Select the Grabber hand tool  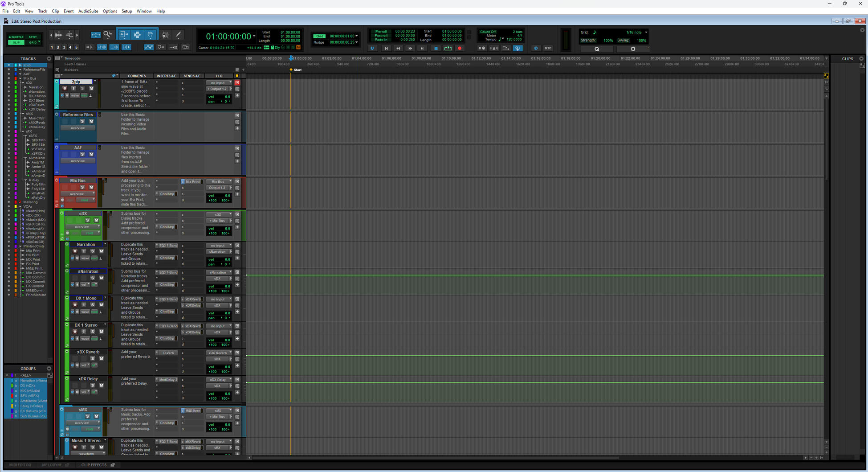pos(150,35)
